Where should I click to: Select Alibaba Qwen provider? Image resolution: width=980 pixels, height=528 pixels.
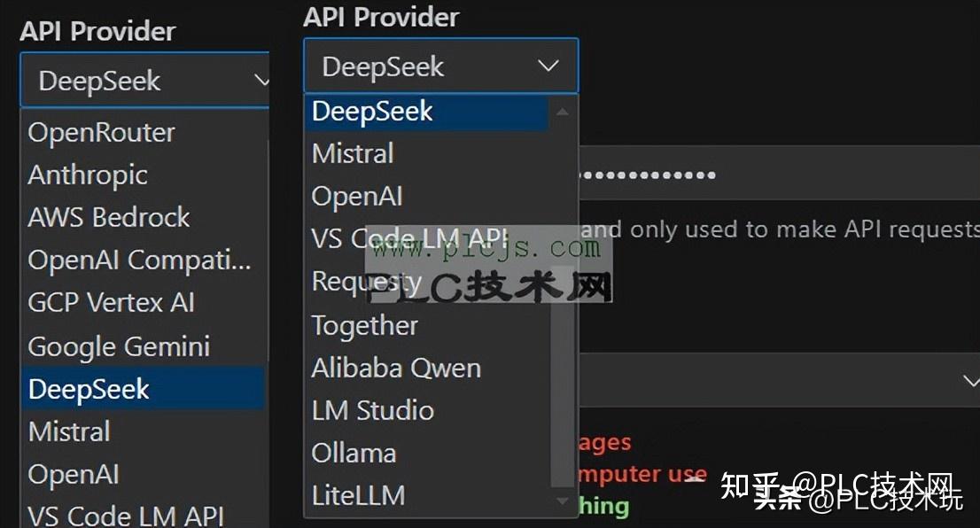tap(427, 368)
